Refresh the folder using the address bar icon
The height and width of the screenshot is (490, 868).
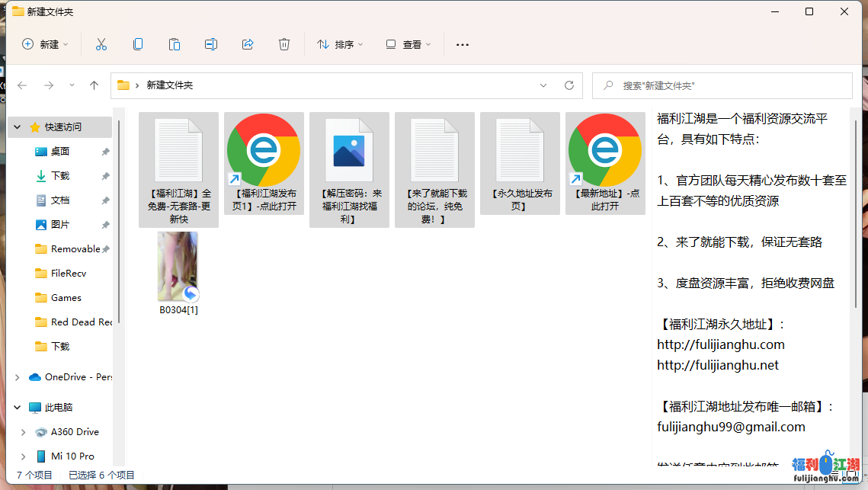[x=569, y=85]
